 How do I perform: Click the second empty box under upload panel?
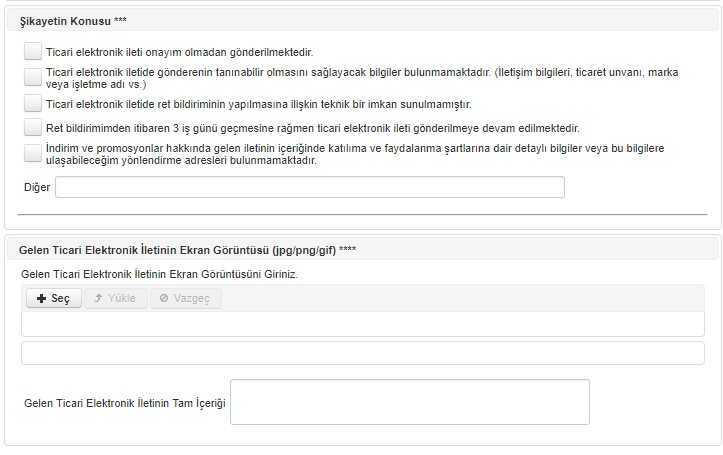[x=363, y=353]
